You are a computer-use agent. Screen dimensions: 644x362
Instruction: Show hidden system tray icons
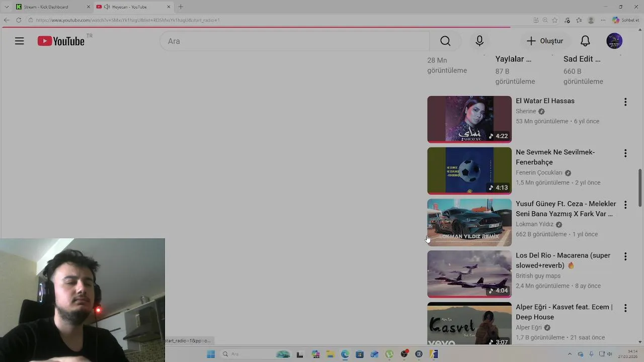pyautogui.click(x=570, y=354)
